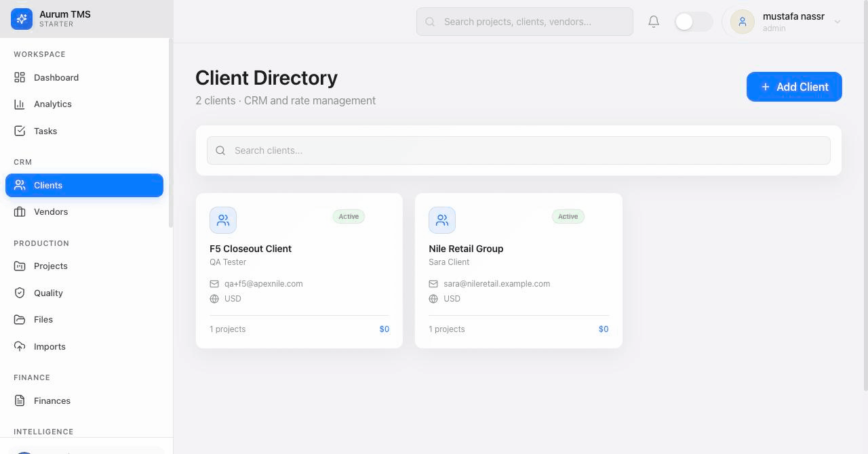Open the Dashboard page

tap(84, 77)
